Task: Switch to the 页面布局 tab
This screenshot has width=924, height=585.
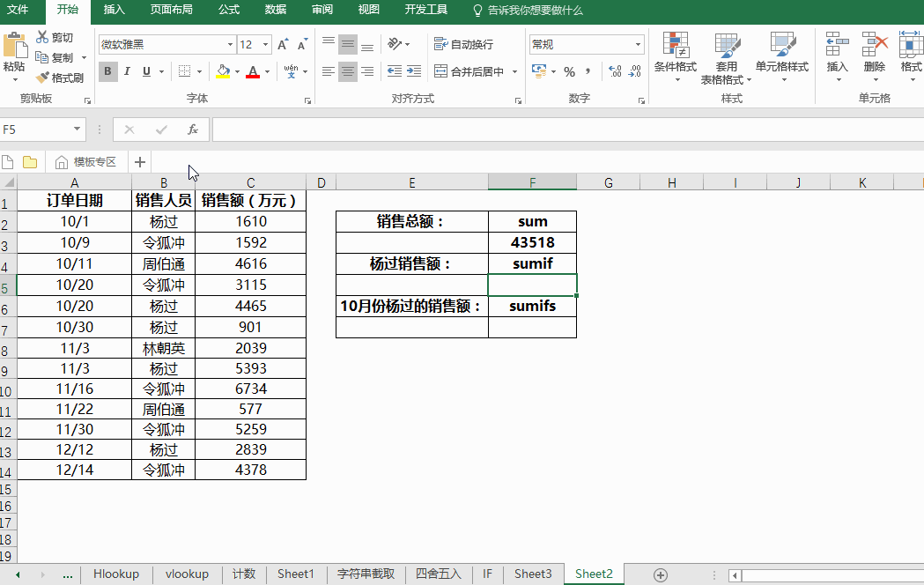Action: (171, 10)
